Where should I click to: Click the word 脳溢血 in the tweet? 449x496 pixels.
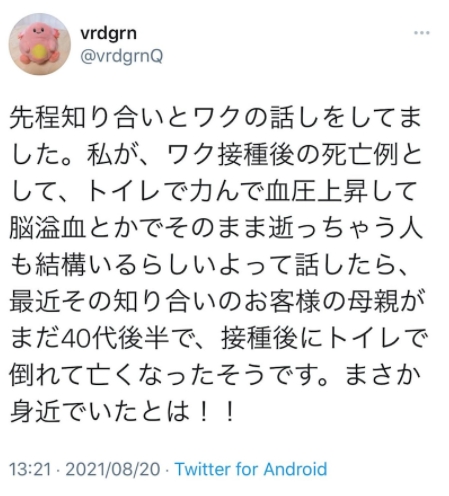coord(48,229)
